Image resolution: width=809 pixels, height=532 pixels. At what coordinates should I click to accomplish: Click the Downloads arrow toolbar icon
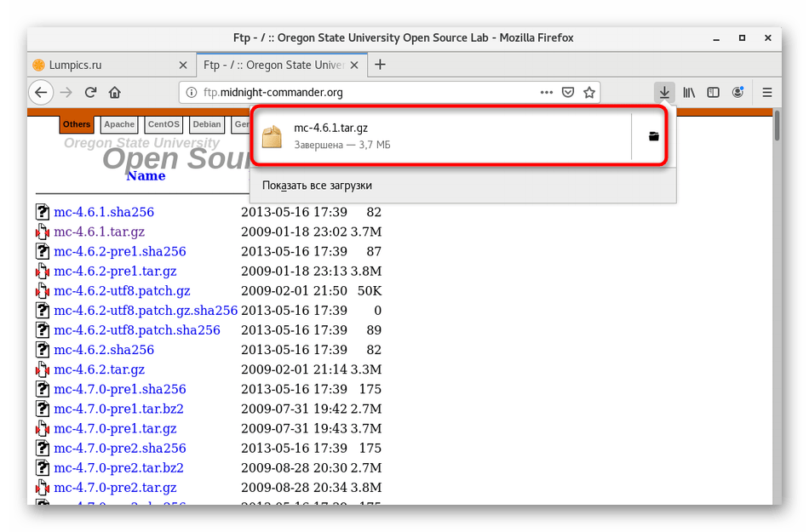664,92
